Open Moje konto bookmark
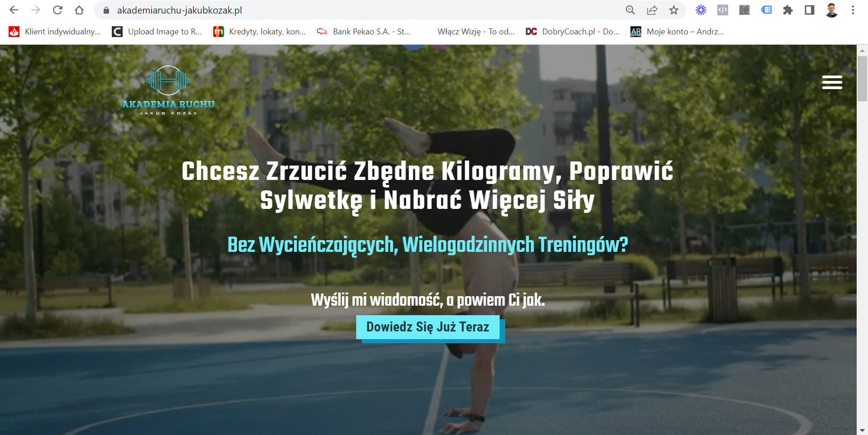 pos(677,32)
